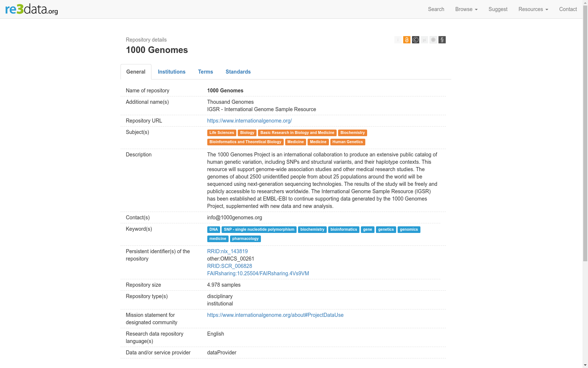Click the copyright license badge icon
Viewport: 588px width, 368px height.
(x=416, y=40)
